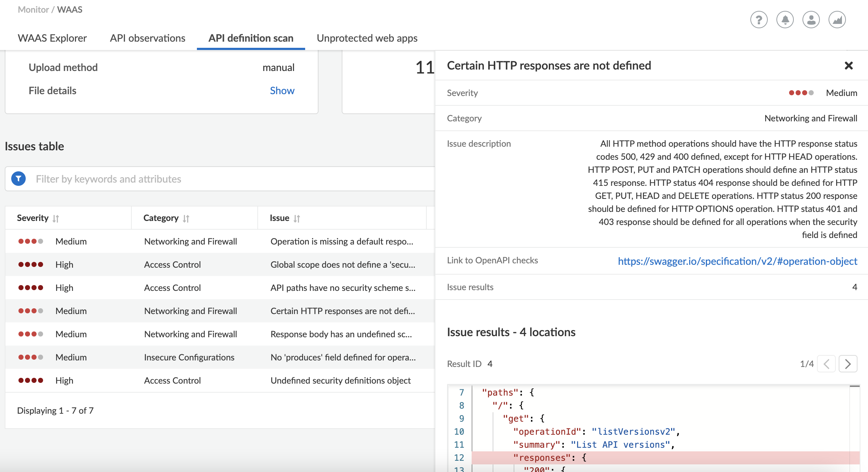This screenshot has height=472, width=868.
Task: Select the API definition scan tab
Action: (251, 38)
